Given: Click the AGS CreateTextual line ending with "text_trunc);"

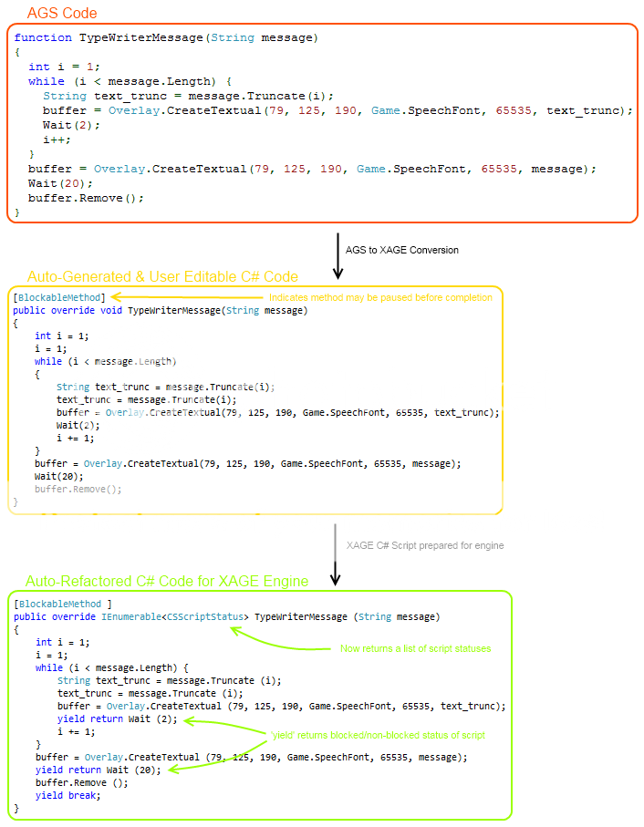Looking at the screenshot, I should pyautogui.click(x=338, y=110).
